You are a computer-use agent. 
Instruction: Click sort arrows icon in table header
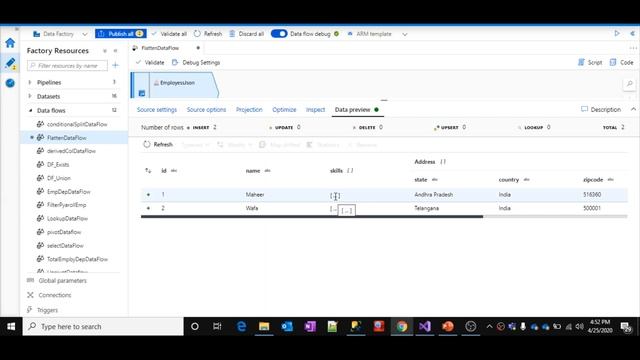click(148, 171)
